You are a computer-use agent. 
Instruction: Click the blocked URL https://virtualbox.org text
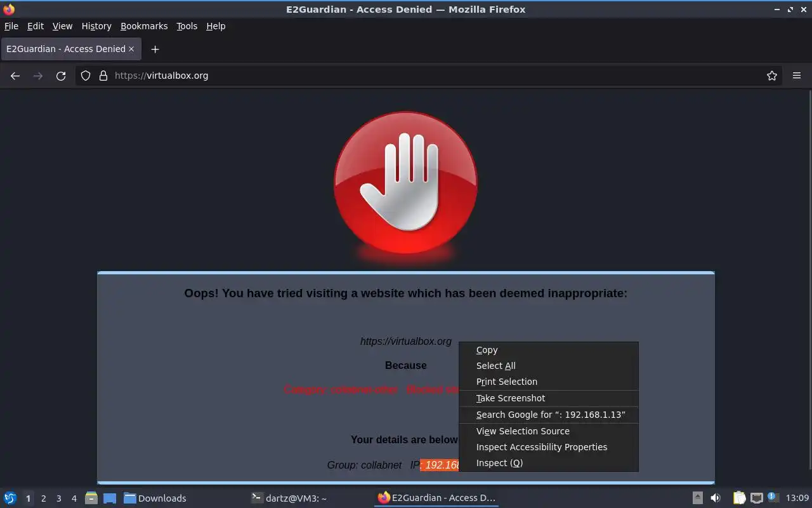point(406,341)
